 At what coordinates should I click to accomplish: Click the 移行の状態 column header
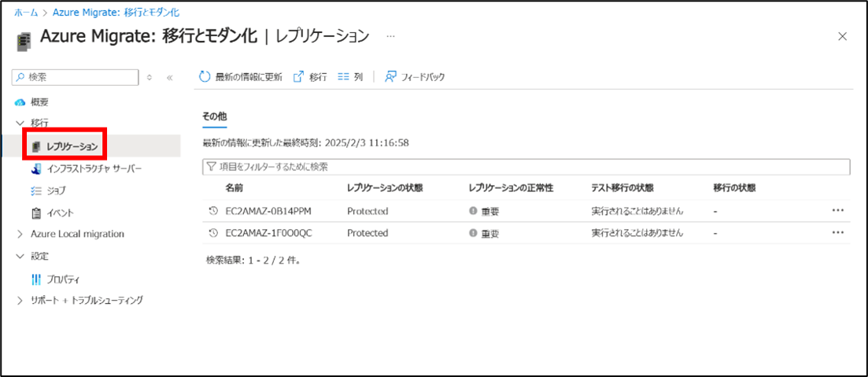click(734, 187)
